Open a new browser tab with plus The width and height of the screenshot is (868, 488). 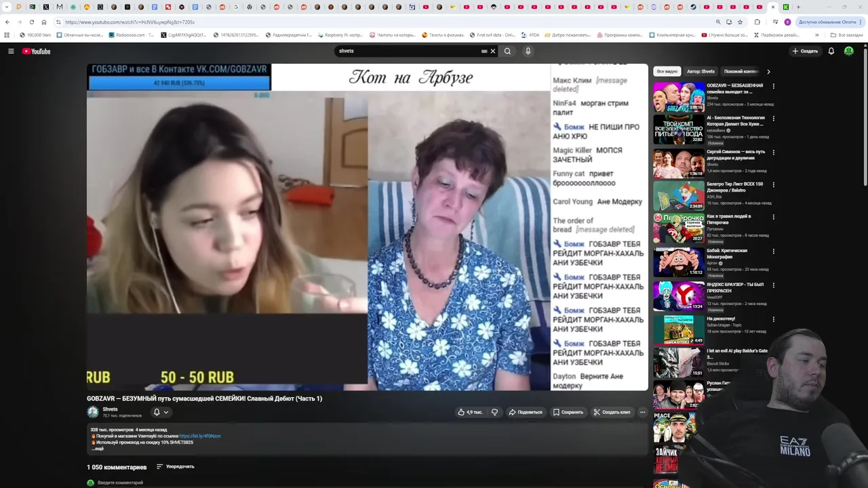pos(798,7)
